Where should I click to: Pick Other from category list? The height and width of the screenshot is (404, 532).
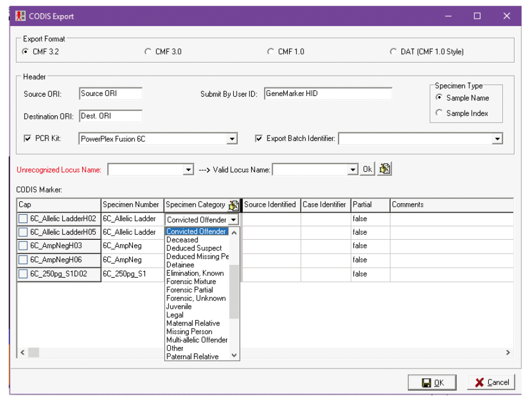point(197,349)
